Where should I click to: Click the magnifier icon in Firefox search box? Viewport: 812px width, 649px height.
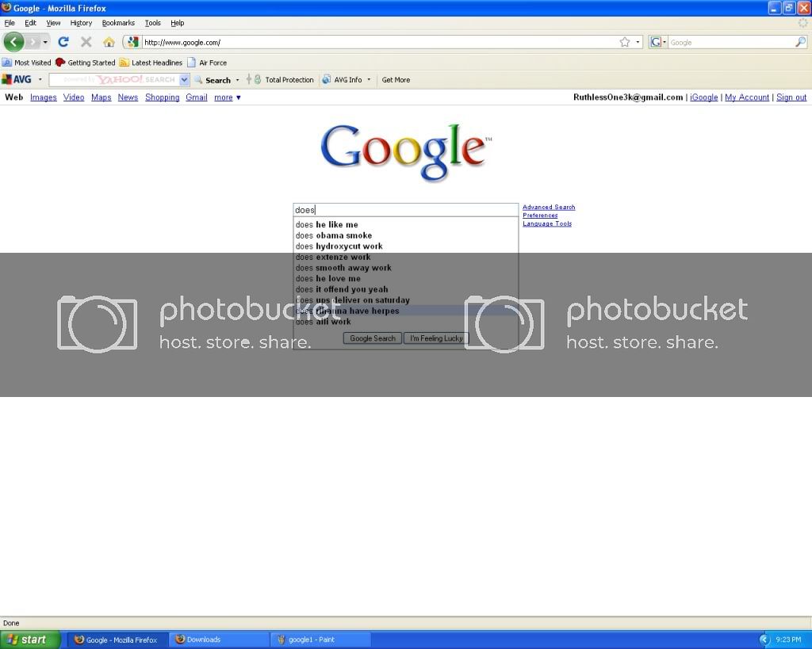801,42
